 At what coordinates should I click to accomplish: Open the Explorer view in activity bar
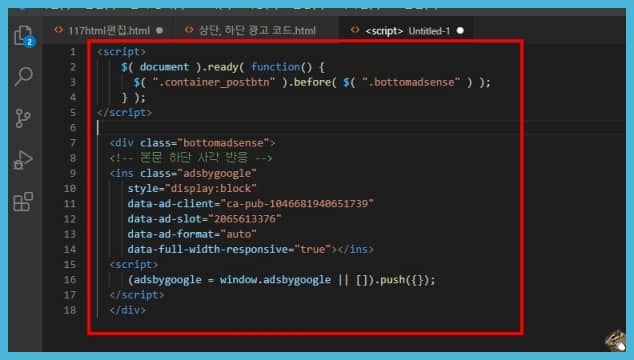pyautogui.click(x=24, y=36)
